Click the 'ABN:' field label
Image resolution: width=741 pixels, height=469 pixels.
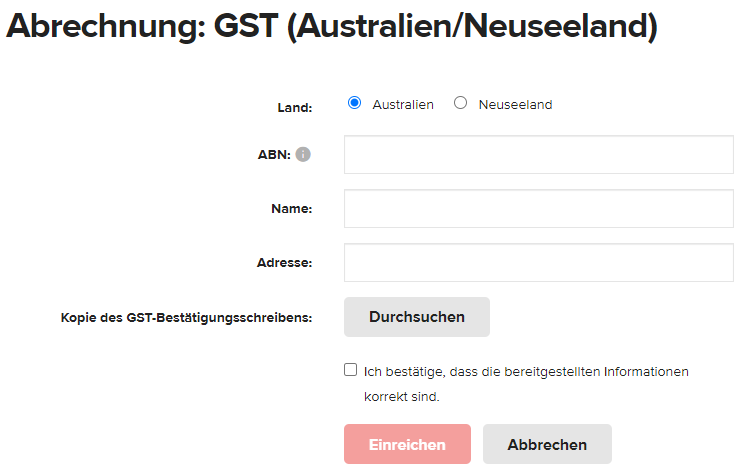click(274, 155)
